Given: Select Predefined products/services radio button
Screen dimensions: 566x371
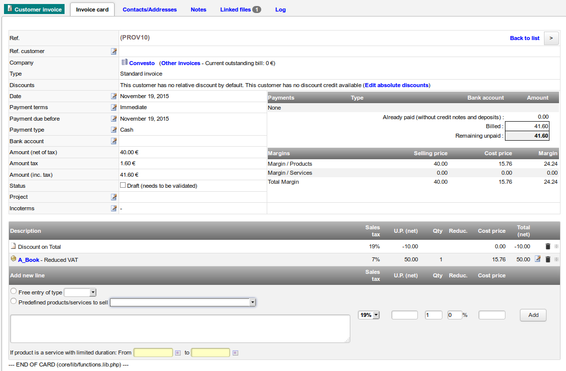Looking at the screenshot, I should (13, 301).
